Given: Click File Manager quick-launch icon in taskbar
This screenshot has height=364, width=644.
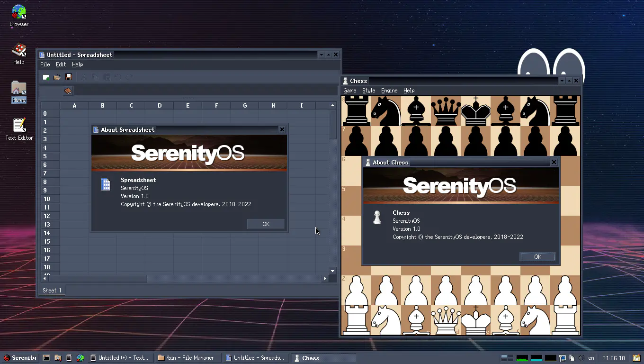Looking at the screenshot, I should click(58, 358).
